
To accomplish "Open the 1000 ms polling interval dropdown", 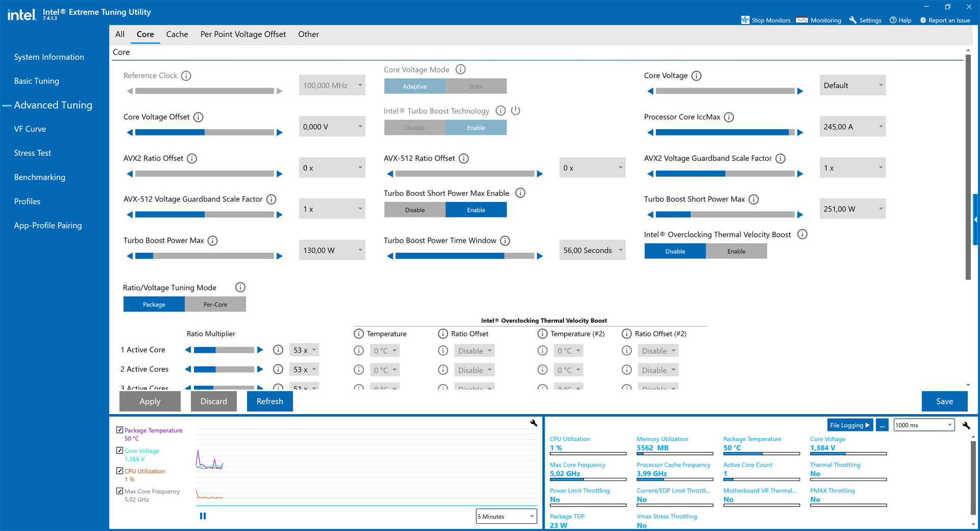I will (924, 425).
